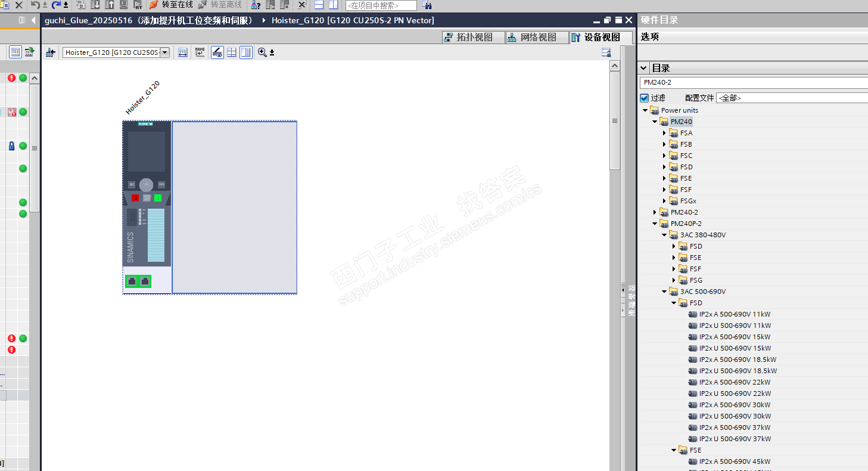The height and width of the screenshot is (471, 868).
Task: Select the empty power module slot
Action: coord(234,207)
